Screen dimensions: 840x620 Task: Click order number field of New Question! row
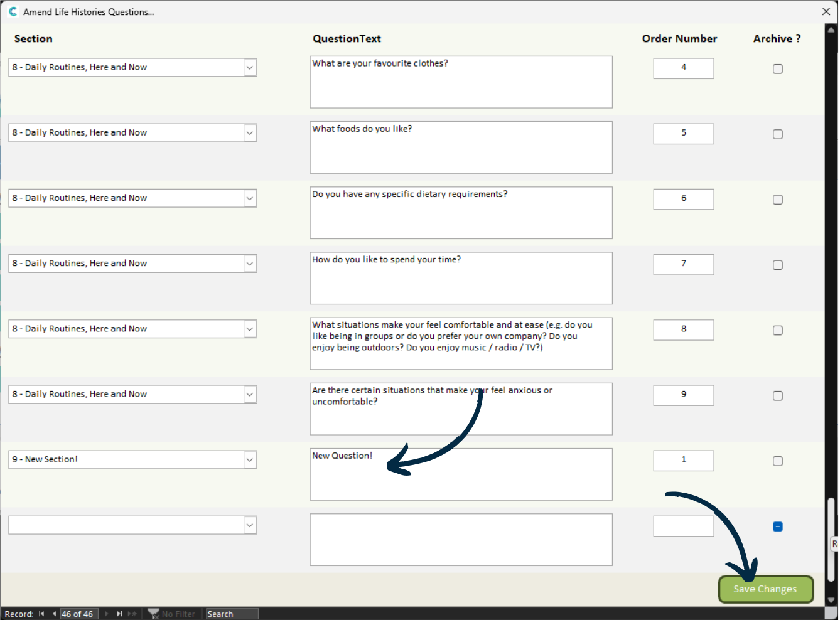pyautogui.click(x=684, y=461)
